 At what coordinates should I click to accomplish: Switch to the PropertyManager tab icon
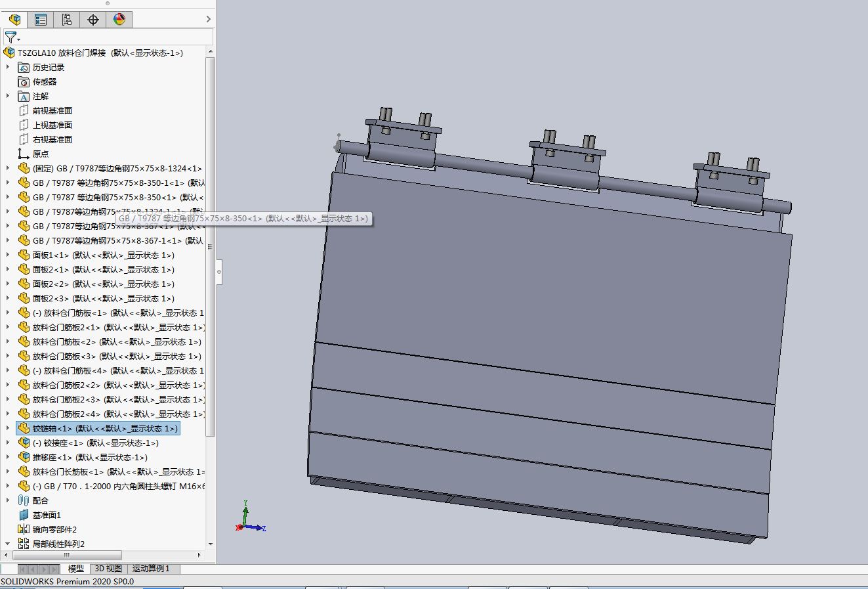(41, 20)
